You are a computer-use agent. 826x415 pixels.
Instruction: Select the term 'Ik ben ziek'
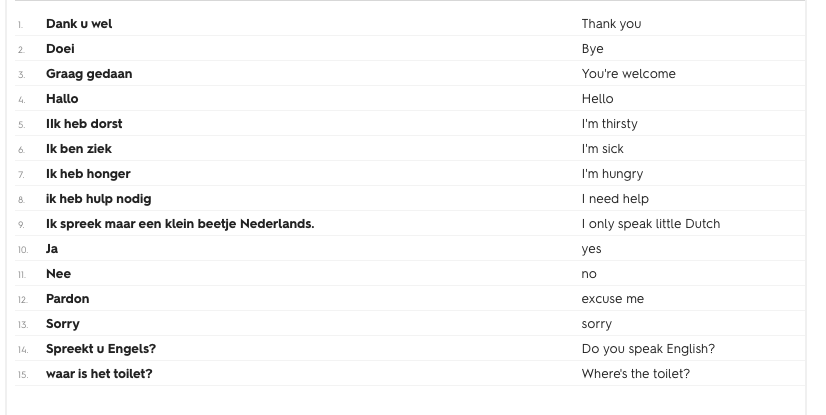[79, 148]
